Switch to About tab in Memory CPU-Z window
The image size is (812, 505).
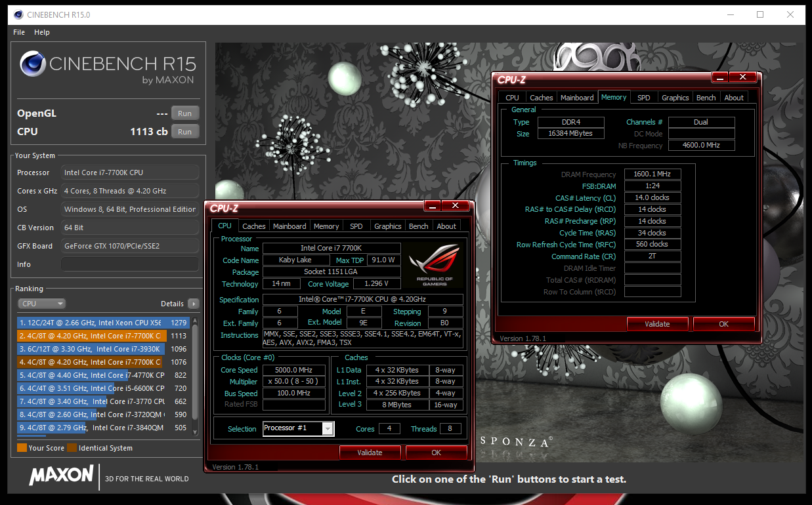pyautogui.click(x=734, y=98)
